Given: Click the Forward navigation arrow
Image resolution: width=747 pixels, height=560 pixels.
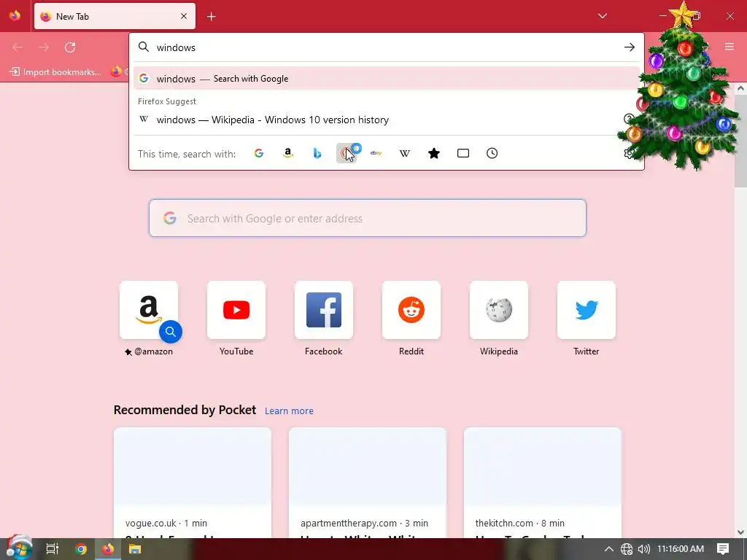Looking at the screenshot, I should [44, 47].
